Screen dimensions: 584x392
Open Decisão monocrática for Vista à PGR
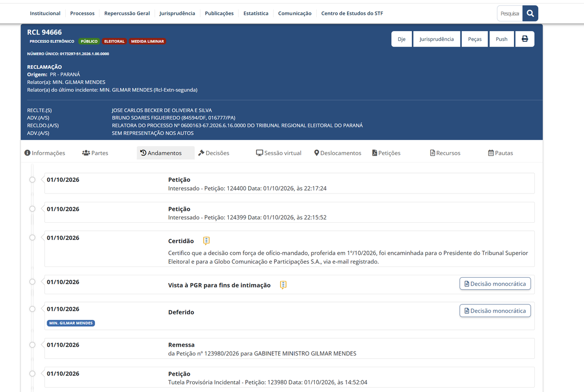[x=495, y=284]
